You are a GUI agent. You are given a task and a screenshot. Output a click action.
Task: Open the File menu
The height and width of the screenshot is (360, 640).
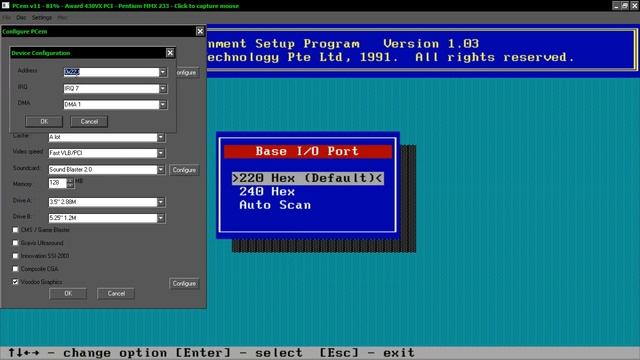point(7,18)
